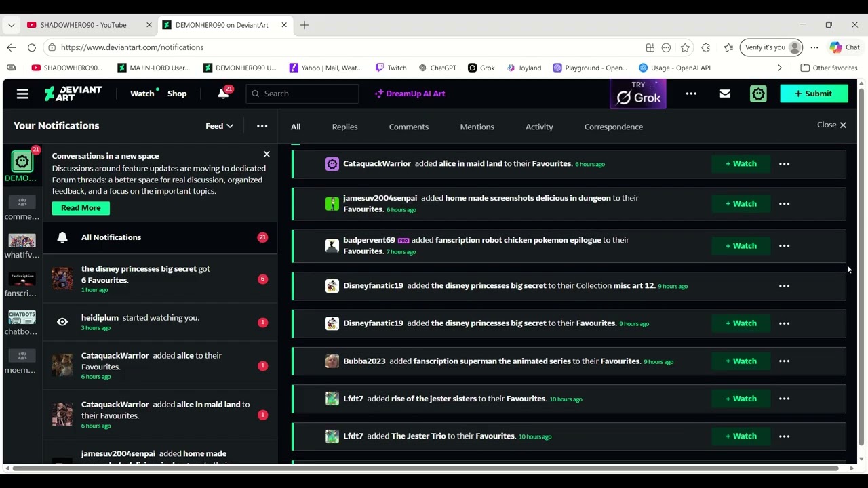
Task: Switch to the Mentions tab
Action: (477, 127)
